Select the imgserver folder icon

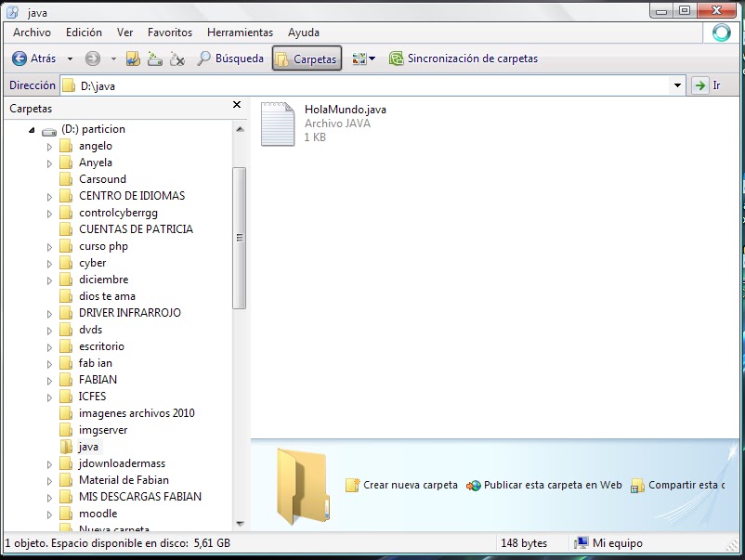(x=66, y=430)
